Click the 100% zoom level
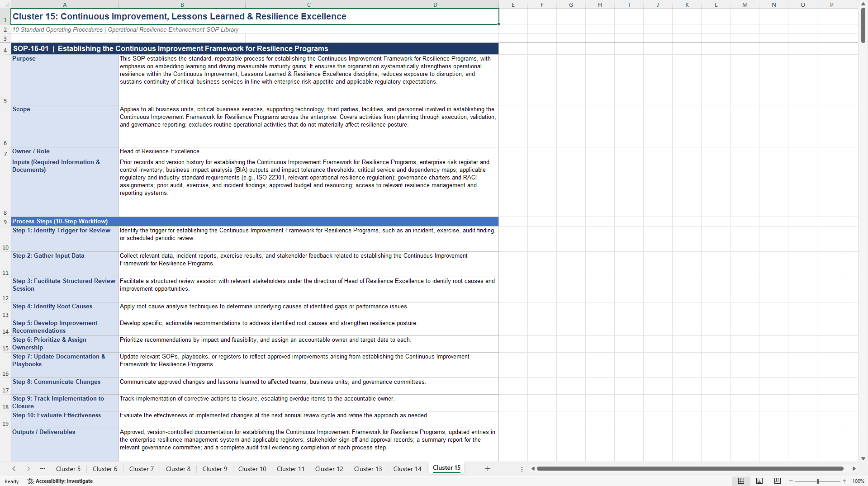Viewport: 868px width, 486px height. tap(858, 481)
